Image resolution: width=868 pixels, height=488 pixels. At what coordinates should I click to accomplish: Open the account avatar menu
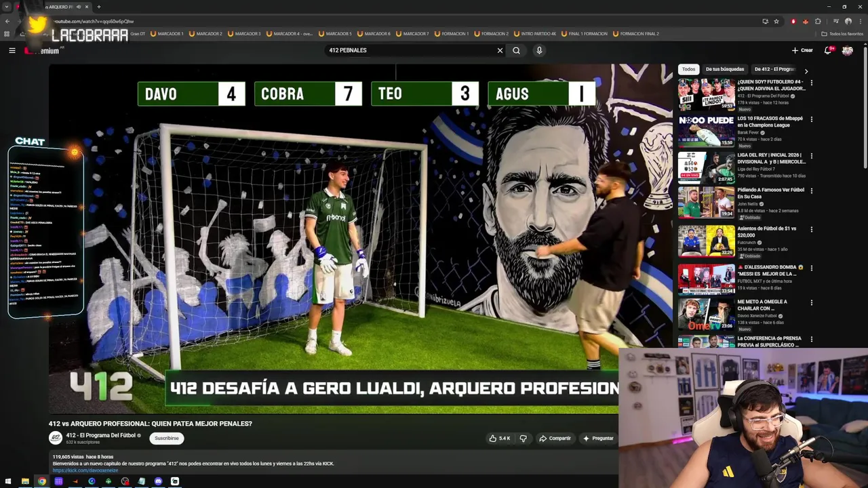pyautogui.click(x=847, y=50)
